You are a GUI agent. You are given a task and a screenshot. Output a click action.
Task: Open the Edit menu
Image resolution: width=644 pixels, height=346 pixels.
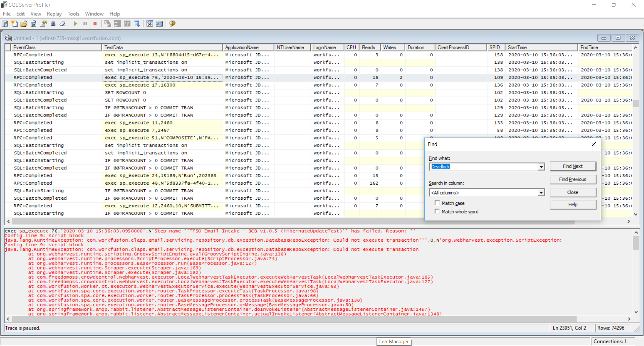pos(20,14)
